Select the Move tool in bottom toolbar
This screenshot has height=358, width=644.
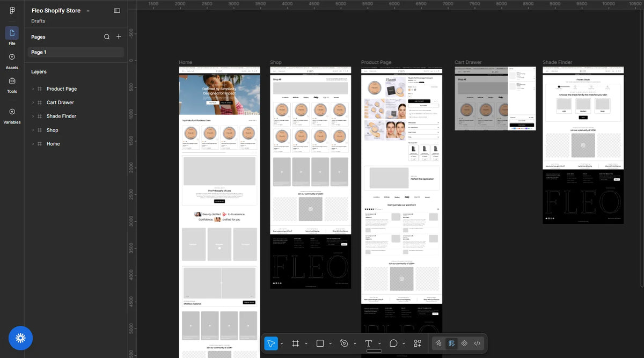click(272, 344)
